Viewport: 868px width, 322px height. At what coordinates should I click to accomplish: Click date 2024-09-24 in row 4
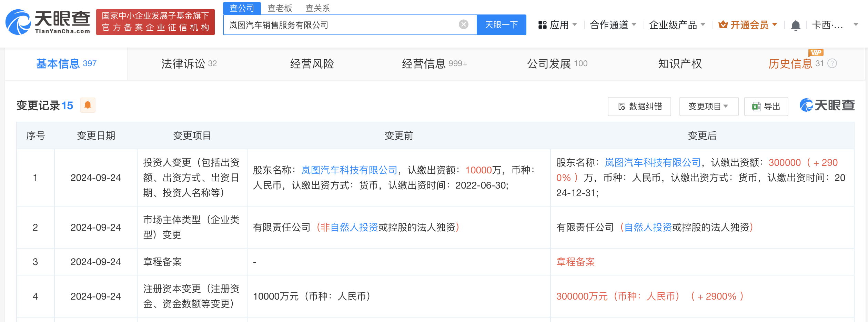click(x=95, y=296)
